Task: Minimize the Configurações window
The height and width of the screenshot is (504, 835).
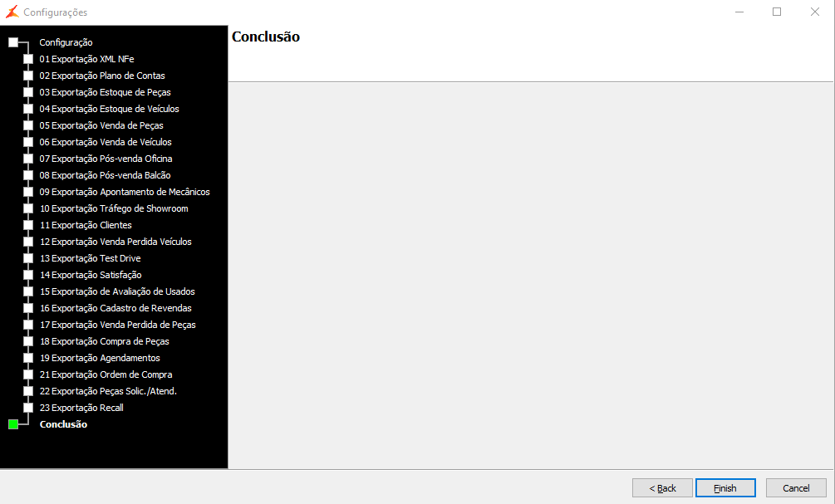Action: click(739, 12)
